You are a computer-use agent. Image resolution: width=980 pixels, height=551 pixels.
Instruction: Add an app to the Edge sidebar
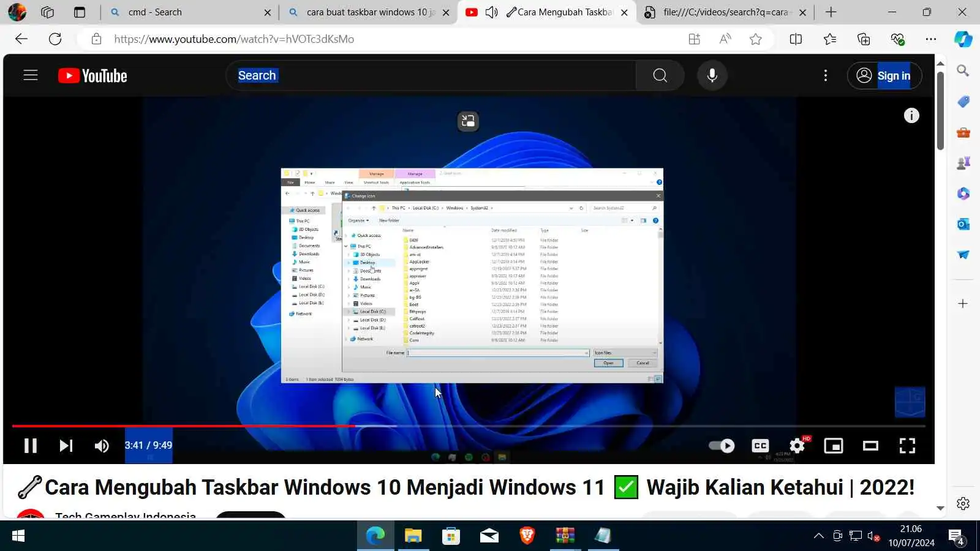pyautogui.click(x=963, y=304)
